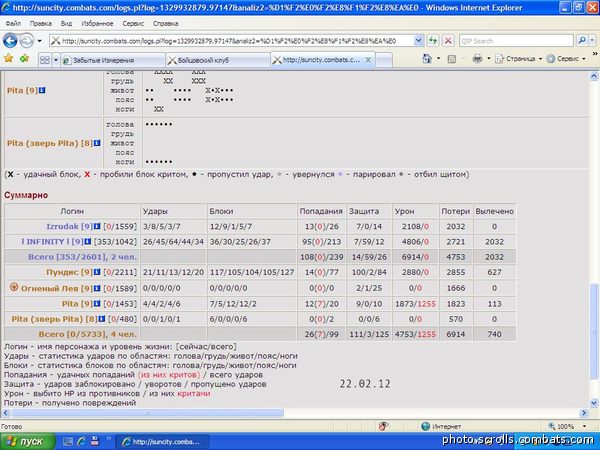Click the info icon next to Пундис [9]
The image size is (600, 450).
(x=97, y=272)
